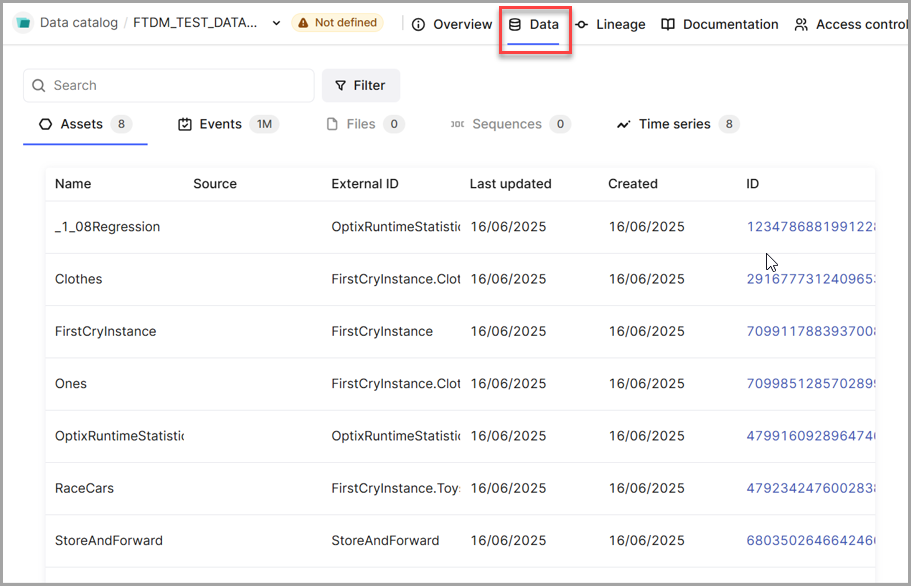Click the Sequences icon
This screenshot has height=586, width=911.
pos(458,124)
